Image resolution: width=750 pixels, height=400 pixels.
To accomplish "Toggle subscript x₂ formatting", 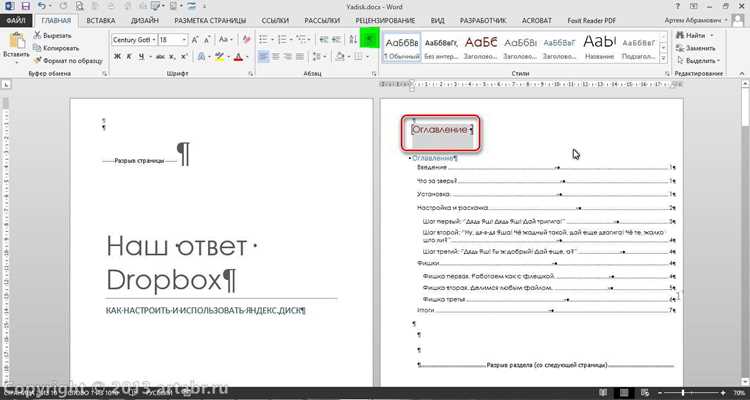I will point(173,57).
